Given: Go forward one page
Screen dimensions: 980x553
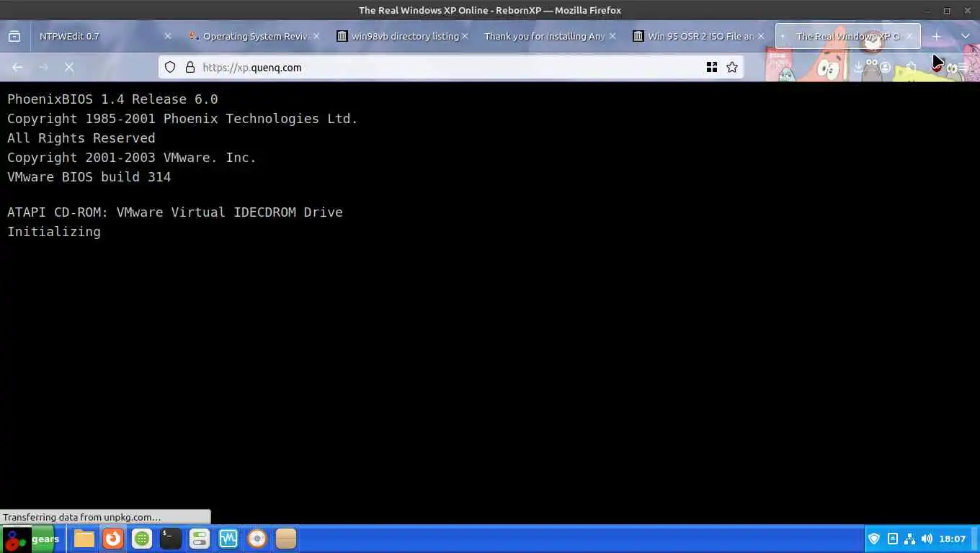Looking at the screenshot, I should [43, 67].
